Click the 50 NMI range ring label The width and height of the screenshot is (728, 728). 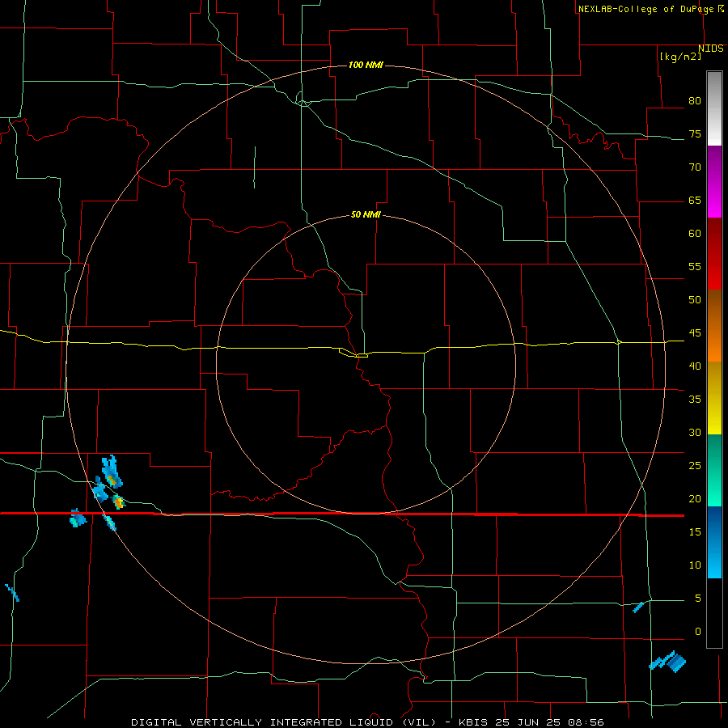click(x=366, y=214)
